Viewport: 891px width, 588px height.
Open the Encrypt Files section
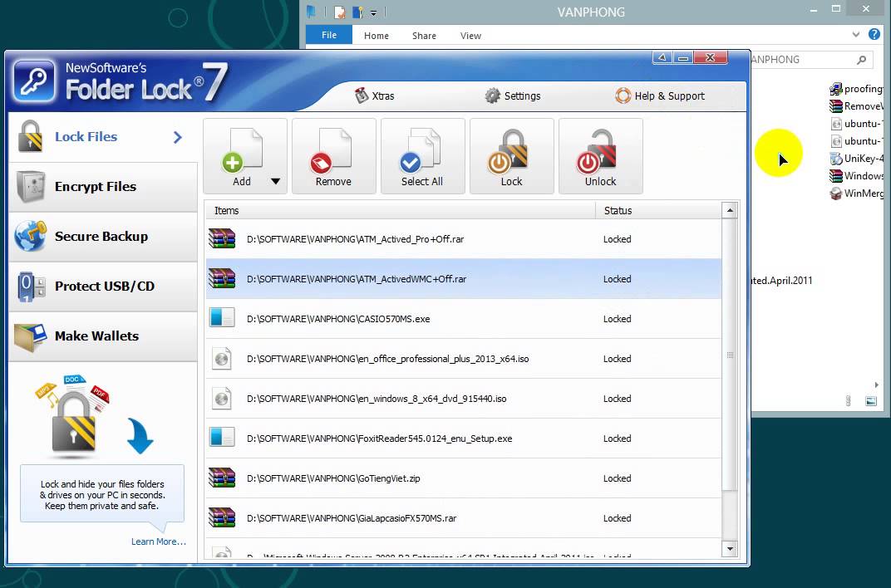103,187
